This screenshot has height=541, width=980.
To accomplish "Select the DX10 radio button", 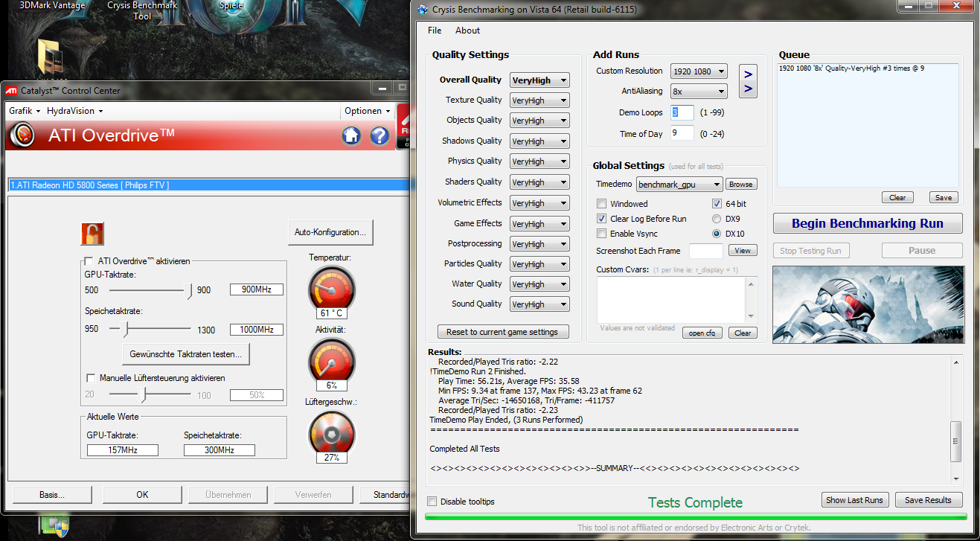I will pos(717,234).
